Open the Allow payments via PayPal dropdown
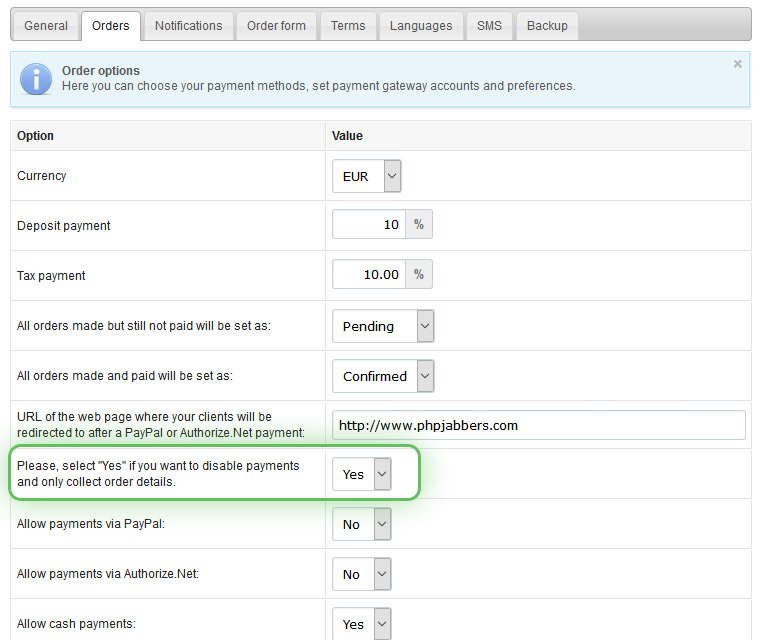The height and width of the screenshot is (640, 760). pos(362,524)
